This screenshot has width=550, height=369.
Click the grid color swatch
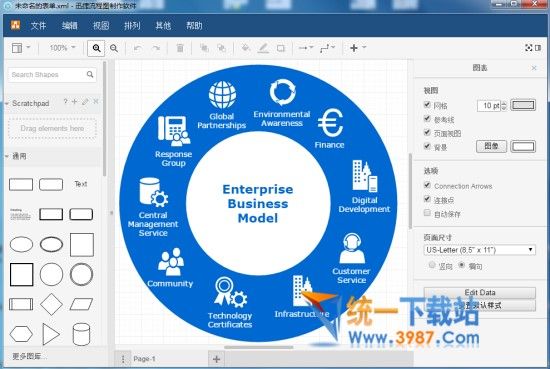[x=523, y=105]
